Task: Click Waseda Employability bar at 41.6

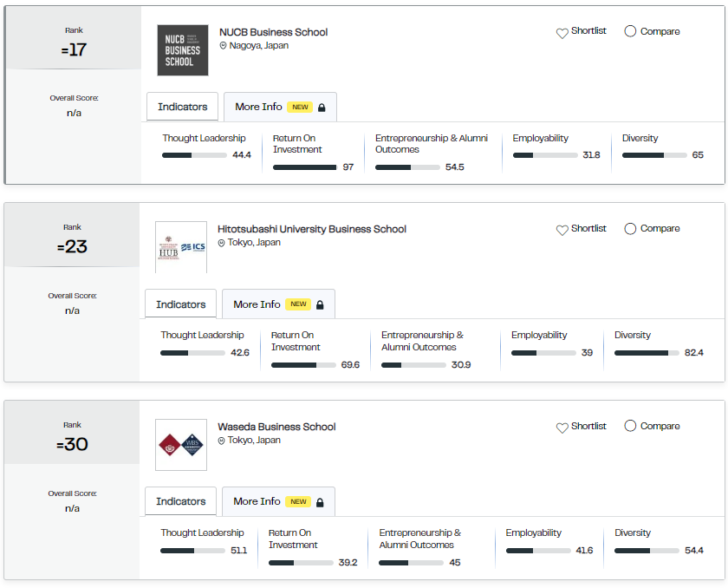Action: (x=538, y=551)
